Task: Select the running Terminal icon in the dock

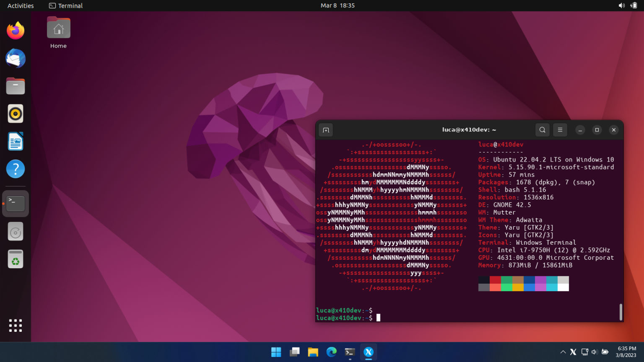Action: [x=15, y=203]
